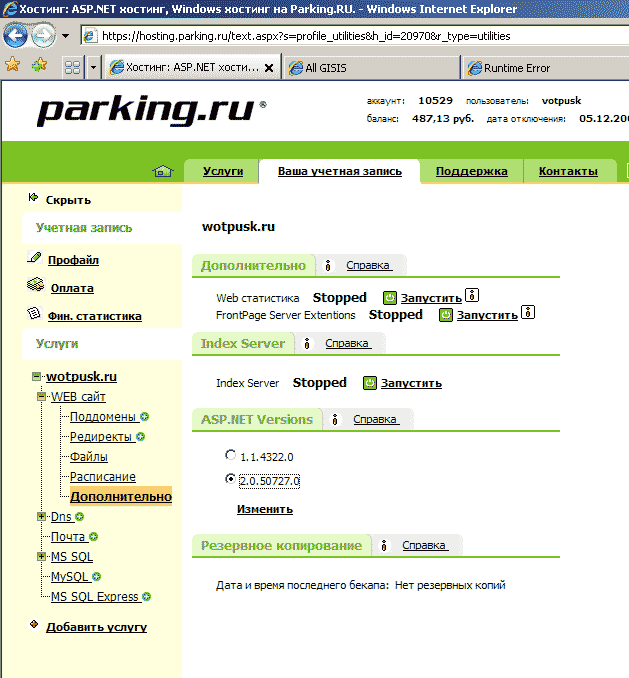The image size is (629, 678).
Task: Click the green start icon for Index Server
Action: click(x=370, y=383)
